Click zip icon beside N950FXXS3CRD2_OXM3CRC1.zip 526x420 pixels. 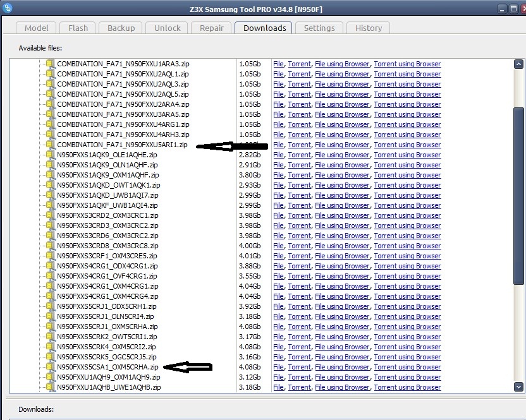click(50, 215)
